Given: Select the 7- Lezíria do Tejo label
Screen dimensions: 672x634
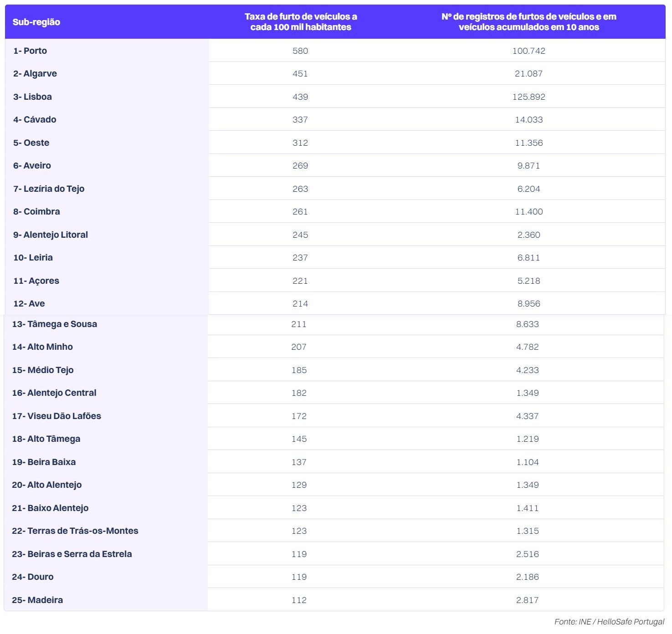Looking at the screenshot, I should coord(49,189).
